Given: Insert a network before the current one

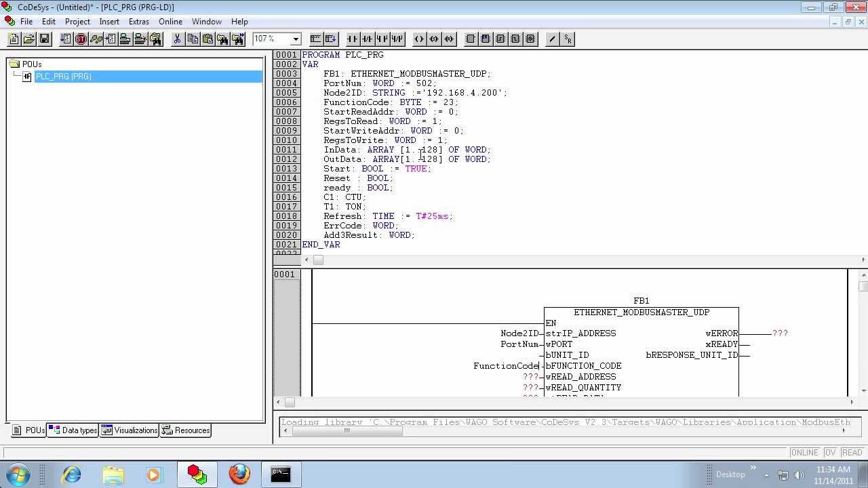Looking at the screenshot, I should pos(315,39).
